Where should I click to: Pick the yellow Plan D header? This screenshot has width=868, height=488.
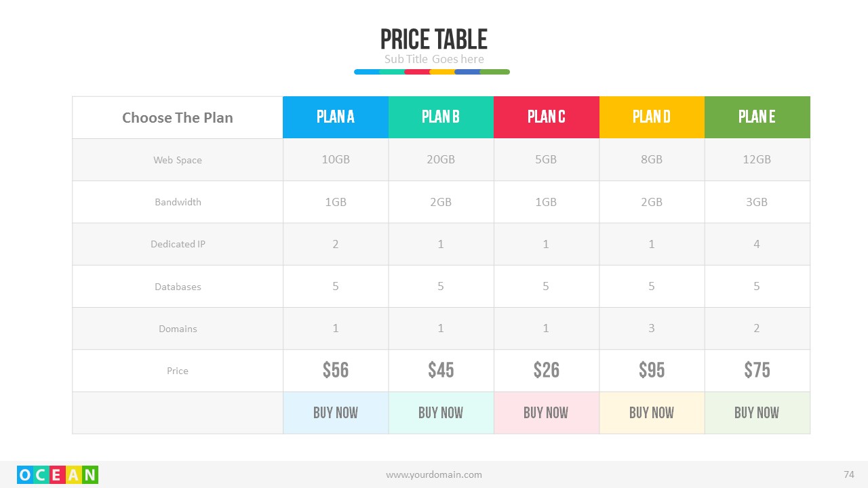point(652,117)
